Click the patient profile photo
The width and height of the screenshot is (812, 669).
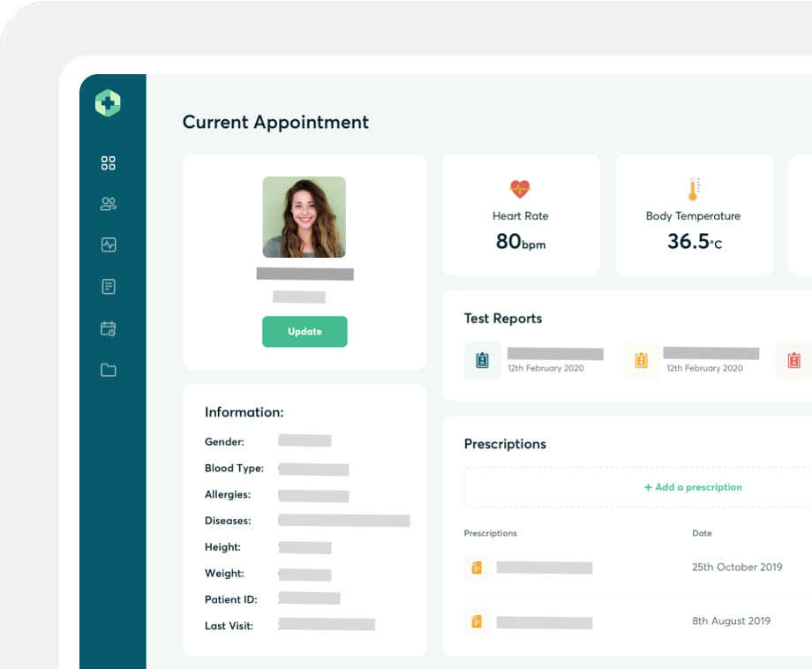click(304, 217)
